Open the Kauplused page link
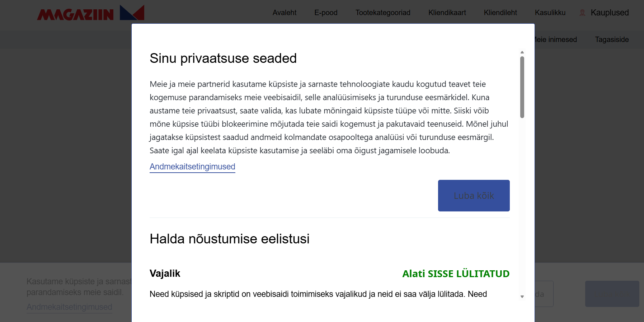644x322 pixels. click(610, 13)
